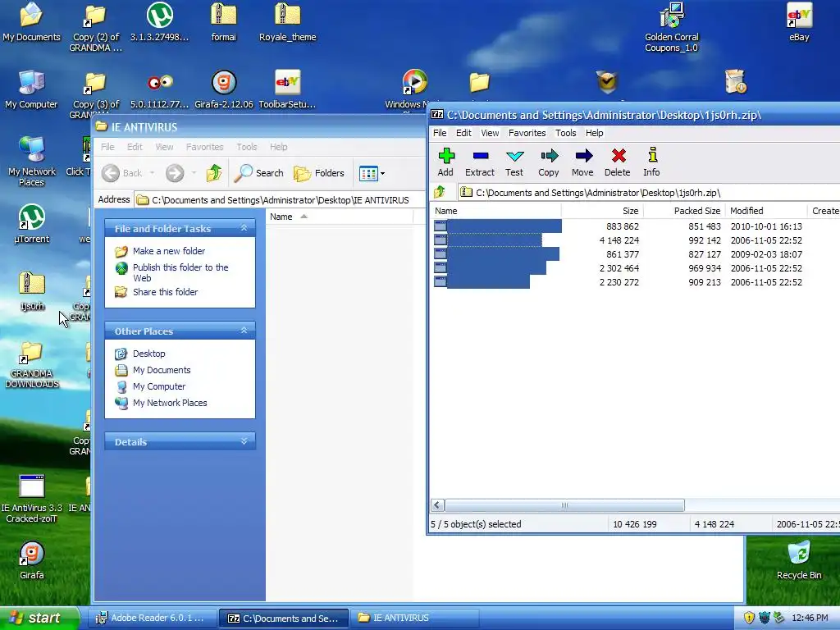Viewport: 840px width, 630px height.
Task: Select Golden Corral Coupons_1.0 desktop icon
Action: pos(672,27)
